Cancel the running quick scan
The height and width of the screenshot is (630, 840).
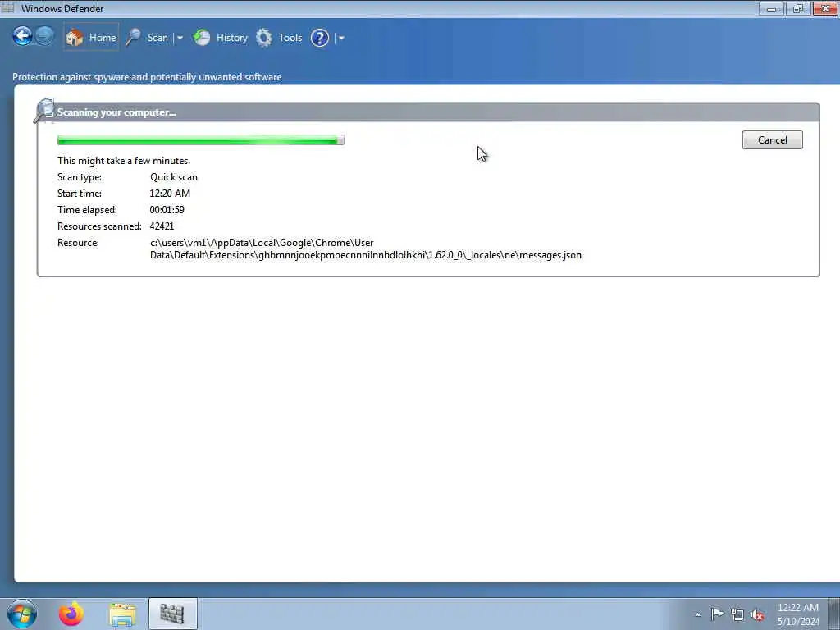(x=772, y=139)
